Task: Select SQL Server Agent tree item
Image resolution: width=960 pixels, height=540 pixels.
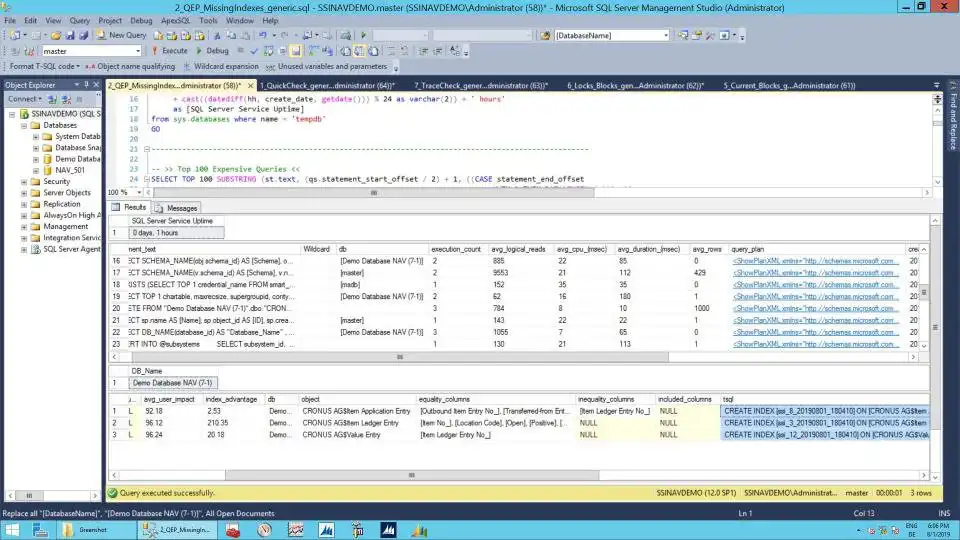Action: point(71,249)
